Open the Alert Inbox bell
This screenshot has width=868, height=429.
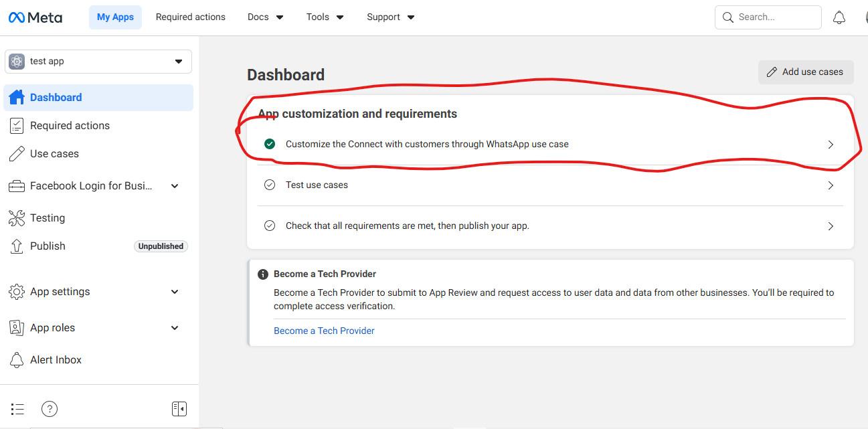click(x=16, y=359)
